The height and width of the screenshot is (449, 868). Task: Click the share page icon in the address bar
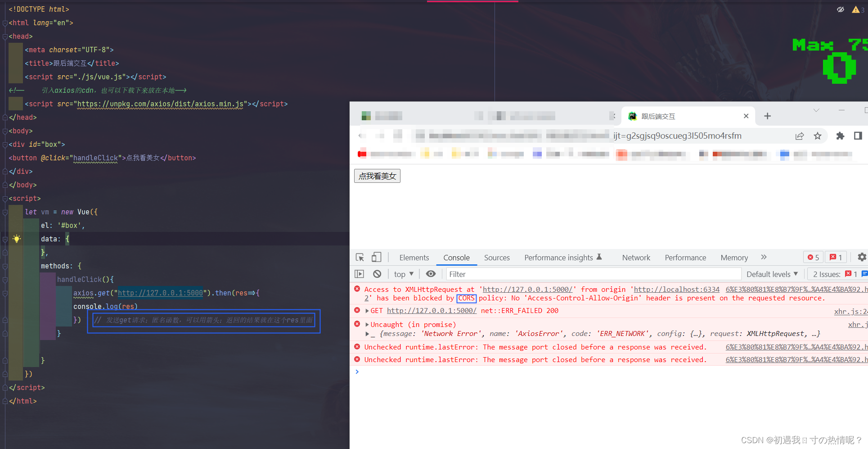[x=800, y=136]
